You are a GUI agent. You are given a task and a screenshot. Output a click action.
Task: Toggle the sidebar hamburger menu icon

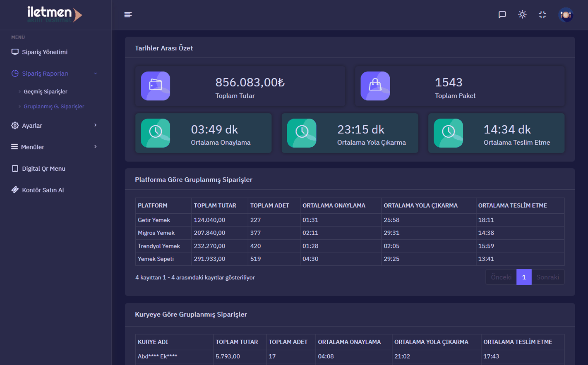pyautogui.click(x=128, y=14)
